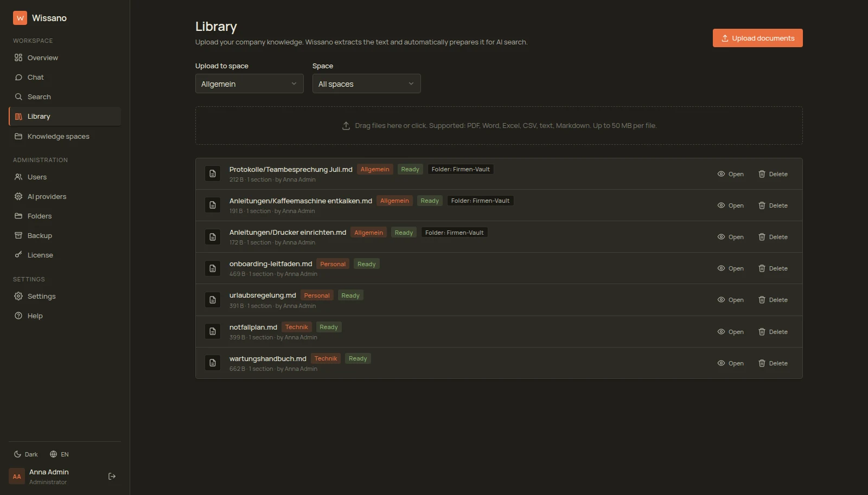868x495 pixels.
Task: Open AI providers settings
Action: point(65,196)
